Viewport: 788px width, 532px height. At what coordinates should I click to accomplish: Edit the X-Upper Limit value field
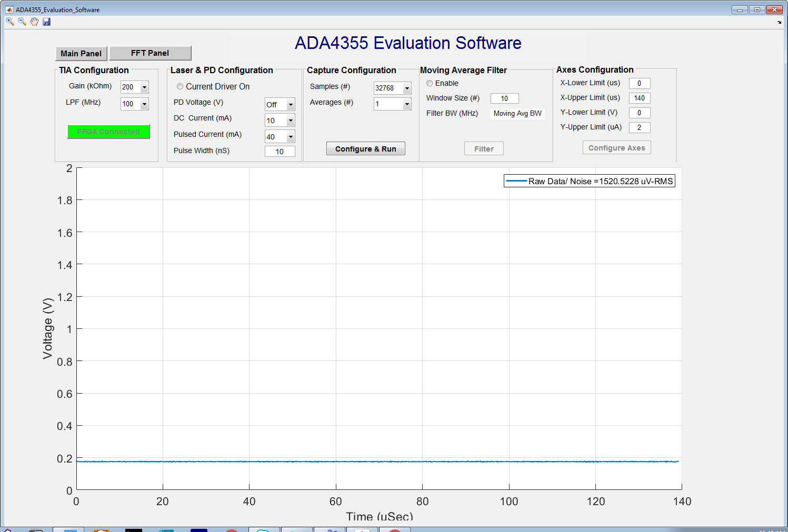pyautogui.click(x=639, y=97)
